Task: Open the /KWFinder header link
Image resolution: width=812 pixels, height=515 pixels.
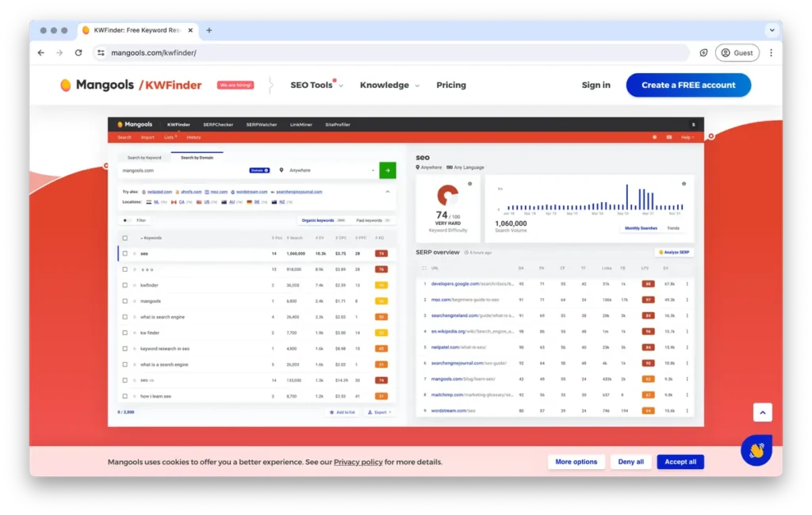Action: coord(170,85)
